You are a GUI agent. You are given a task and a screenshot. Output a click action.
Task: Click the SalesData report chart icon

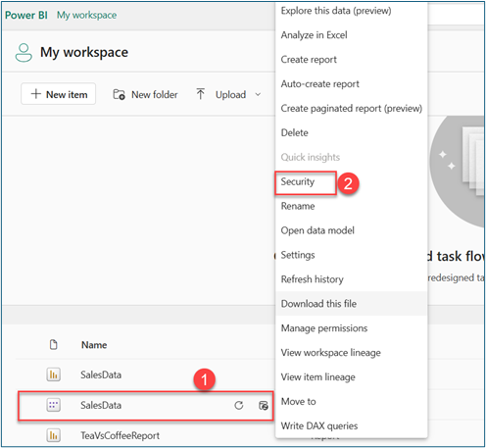53,374
